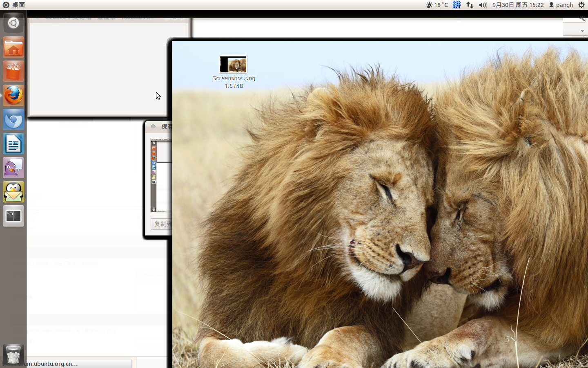
Task: Launch Ubuntu Software Center from the launcher
Action: 13,72
